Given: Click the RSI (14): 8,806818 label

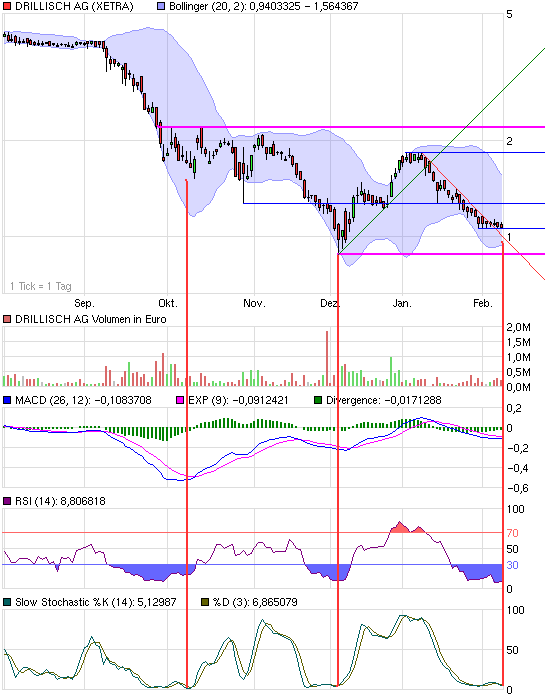Looking at the screenshot, I should click(x=60, y=501).
